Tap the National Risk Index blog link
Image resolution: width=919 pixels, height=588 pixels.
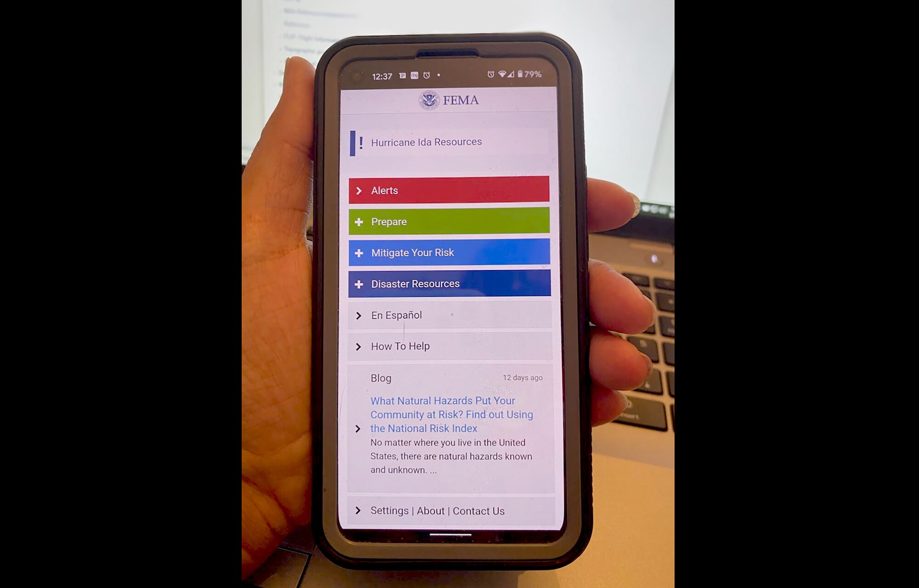[x=452, y=414]
